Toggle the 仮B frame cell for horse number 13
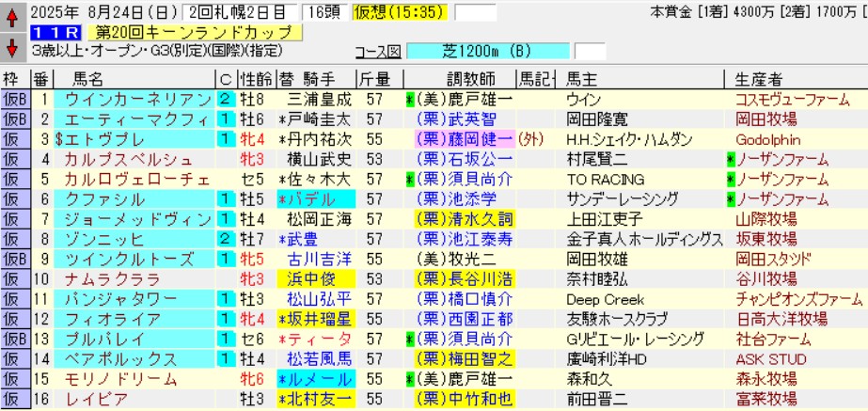Screen dimensions: 868x411 [x=14, y=339]
